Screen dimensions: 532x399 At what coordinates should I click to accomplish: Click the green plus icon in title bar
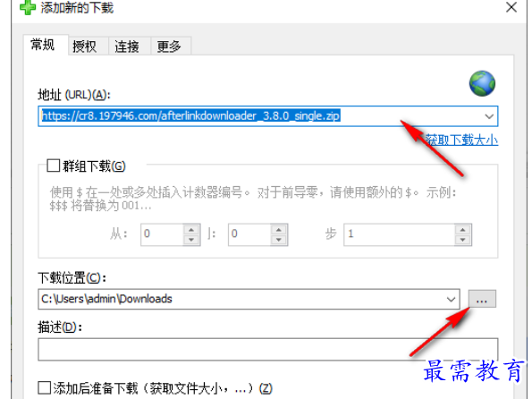28,7
